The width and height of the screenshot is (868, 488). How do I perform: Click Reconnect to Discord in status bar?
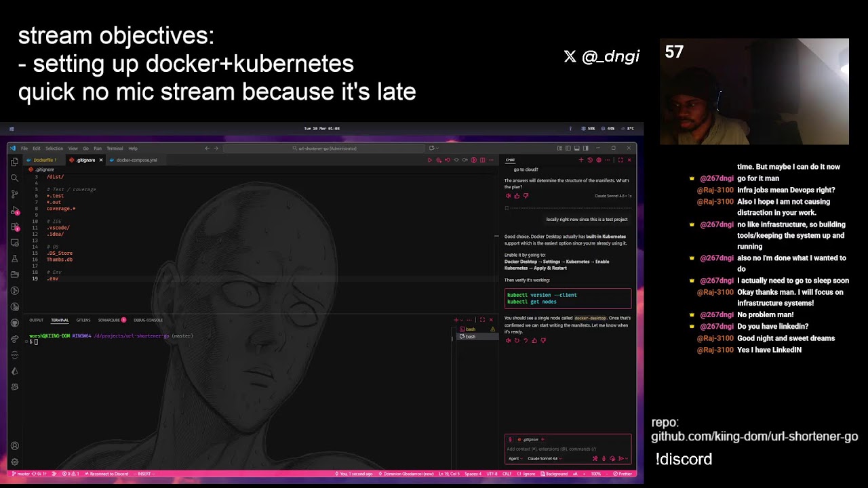point(106,474)
